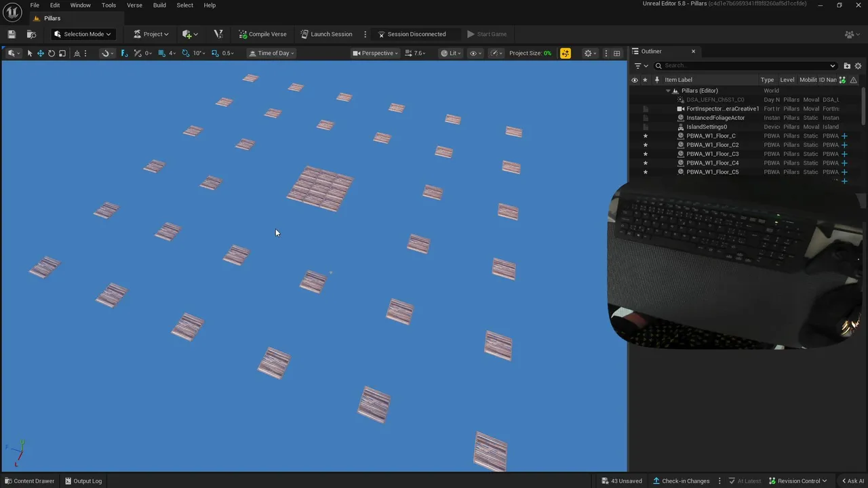Click the camera icon of FortInspector actor
868x488 pixels.
680,108
